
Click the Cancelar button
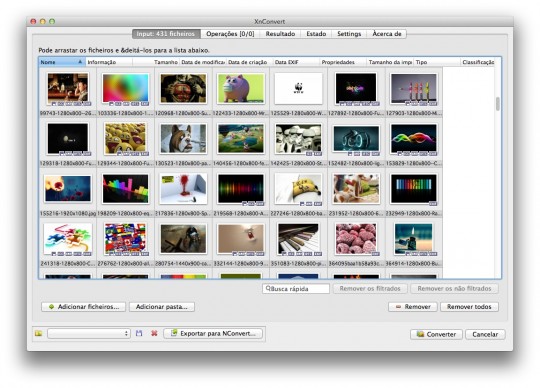[x=485, y=334]
